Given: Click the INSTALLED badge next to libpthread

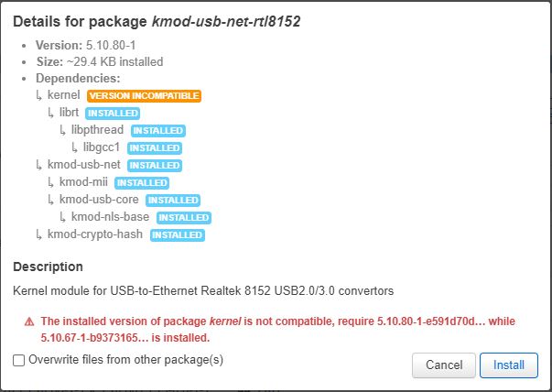Looking at the screenshot, I should tap(157, 130).
